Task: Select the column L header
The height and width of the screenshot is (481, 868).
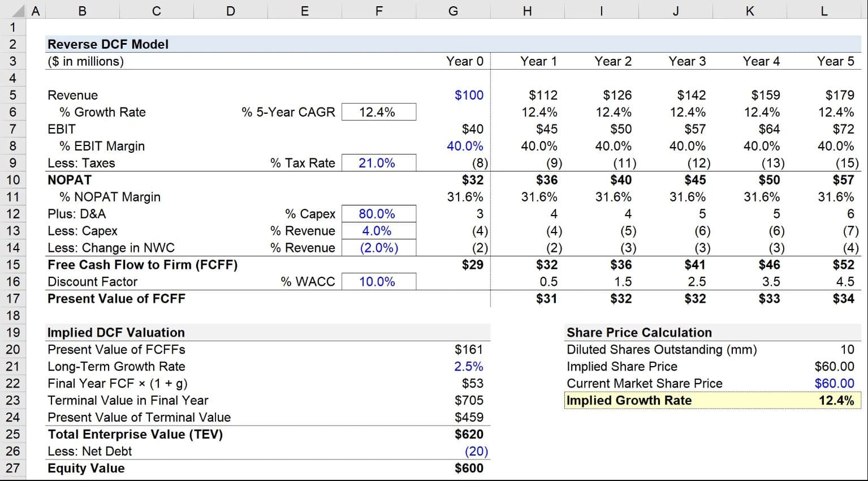Action: [x=823, y=10]
